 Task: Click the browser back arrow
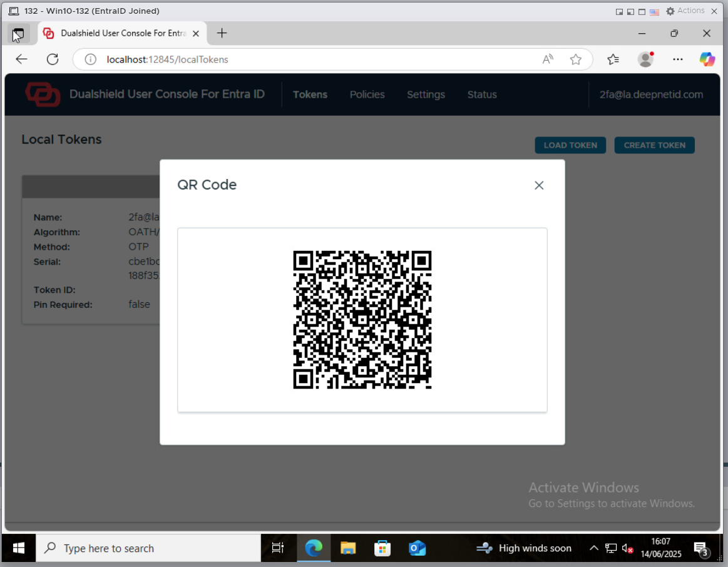[x=22, y=59]
